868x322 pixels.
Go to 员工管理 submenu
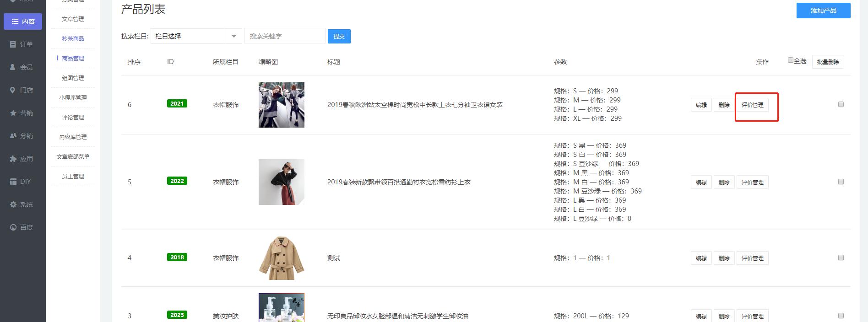tap(73, 177)
